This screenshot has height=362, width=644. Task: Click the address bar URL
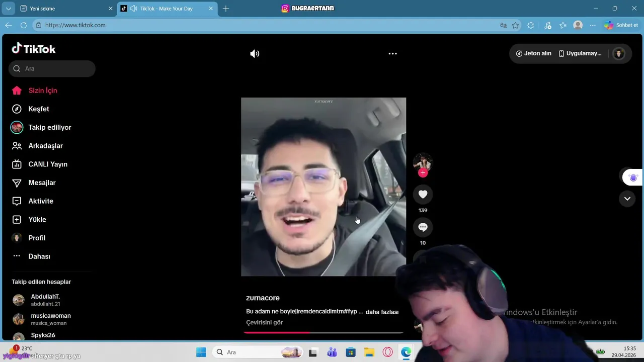click(75, 25)
